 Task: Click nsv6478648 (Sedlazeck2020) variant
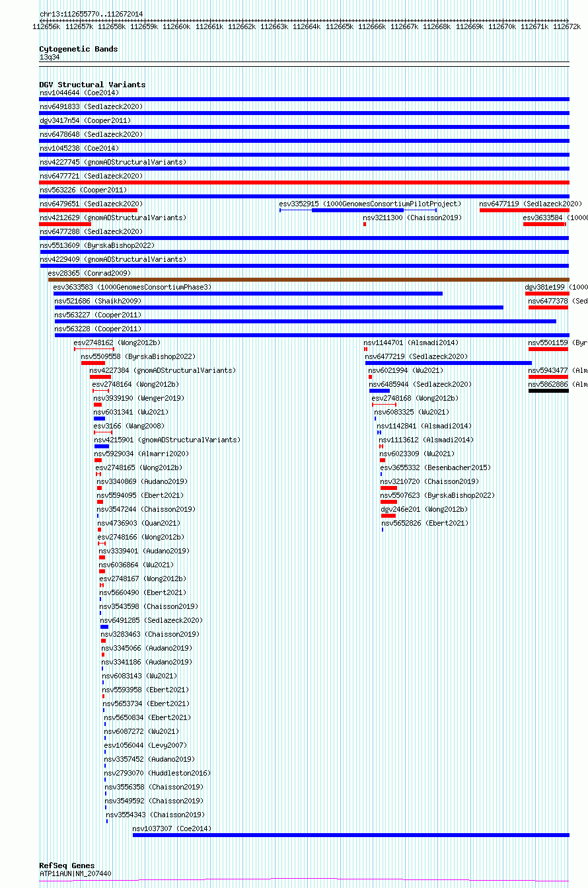(91, 134)
